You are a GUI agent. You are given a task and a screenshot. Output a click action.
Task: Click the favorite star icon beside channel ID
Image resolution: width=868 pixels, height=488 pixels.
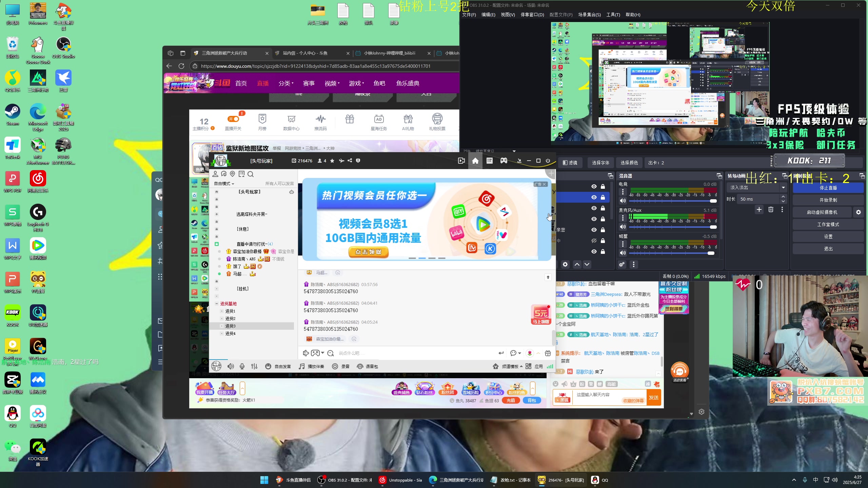click(332, 161)
